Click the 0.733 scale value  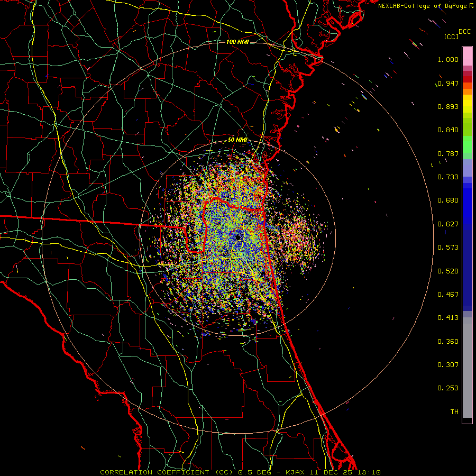[x=448, y=177]
